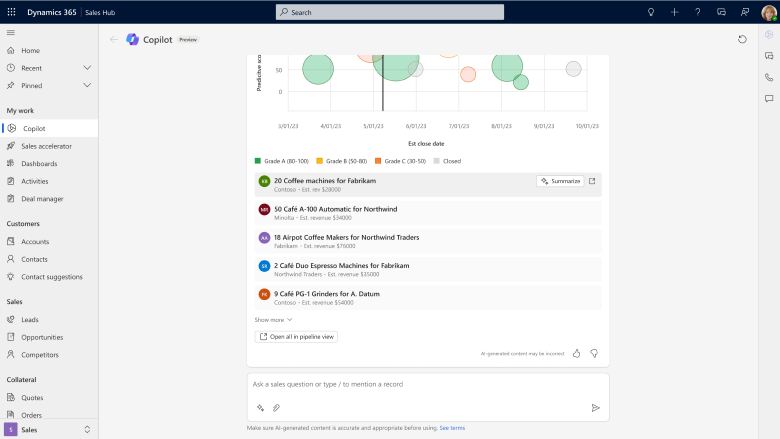Viewport: 780px width, 439px height.
Task: Click the MR avatar on 50 Café A-100 row
Action: tap(264, 209)
